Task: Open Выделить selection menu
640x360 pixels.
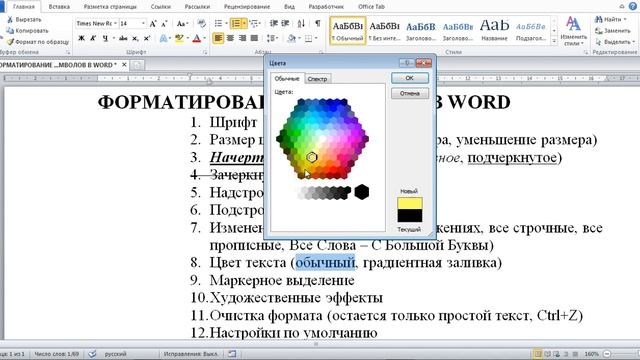Action: click(615, 42)
